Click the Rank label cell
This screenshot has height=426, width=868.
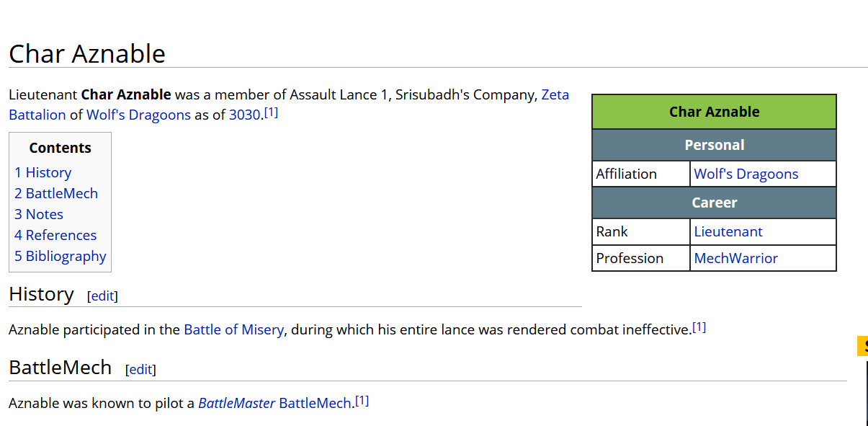641,231
